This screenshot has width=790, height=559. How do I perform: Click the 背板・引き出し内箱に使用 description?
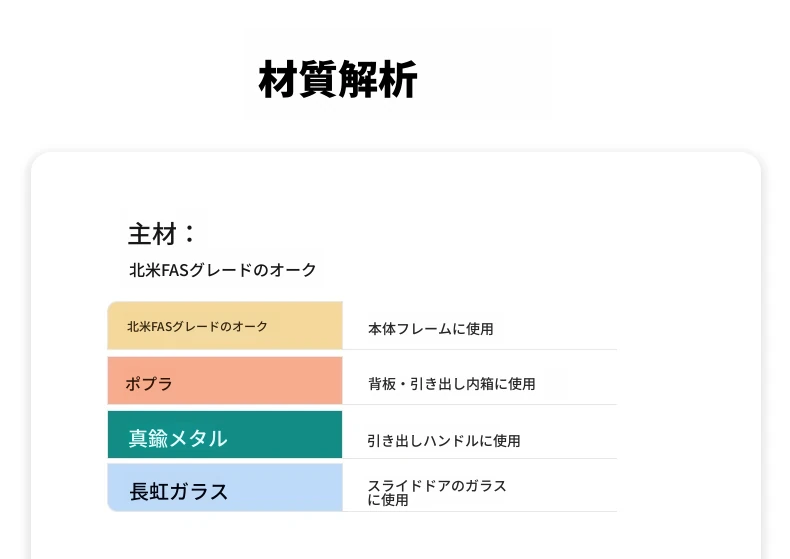(451, 384)
